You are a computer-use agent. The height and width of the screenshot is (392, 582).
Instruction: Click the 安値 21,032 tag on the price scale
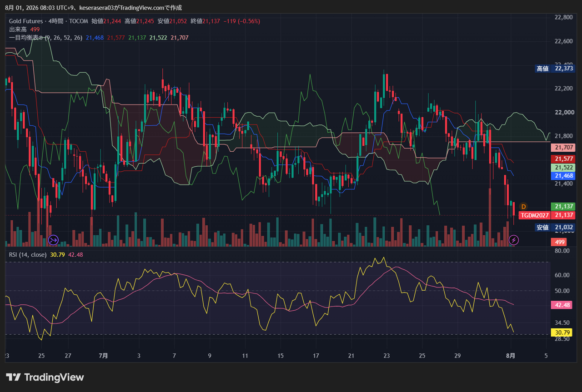(x=555, y=228)
